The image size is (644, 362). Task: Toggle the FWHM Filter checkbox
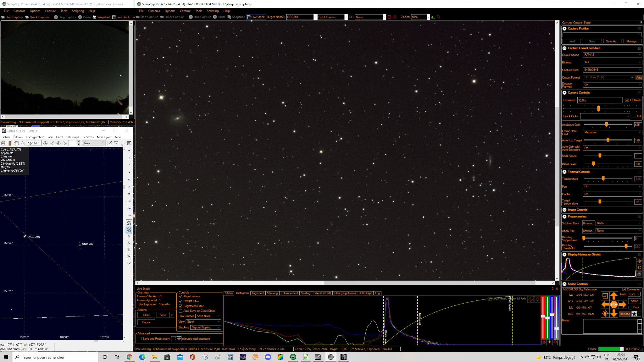(180, 301)
